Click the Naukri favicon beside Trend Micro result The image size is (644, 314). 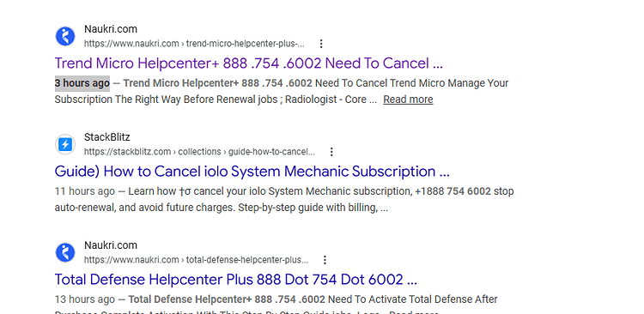tap(65, 36)
